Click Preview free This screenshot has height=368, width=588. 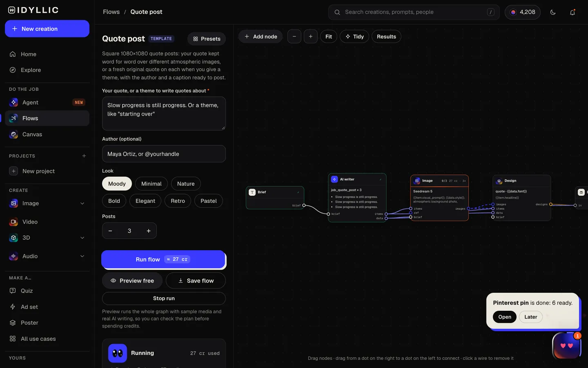coord(132,280)
